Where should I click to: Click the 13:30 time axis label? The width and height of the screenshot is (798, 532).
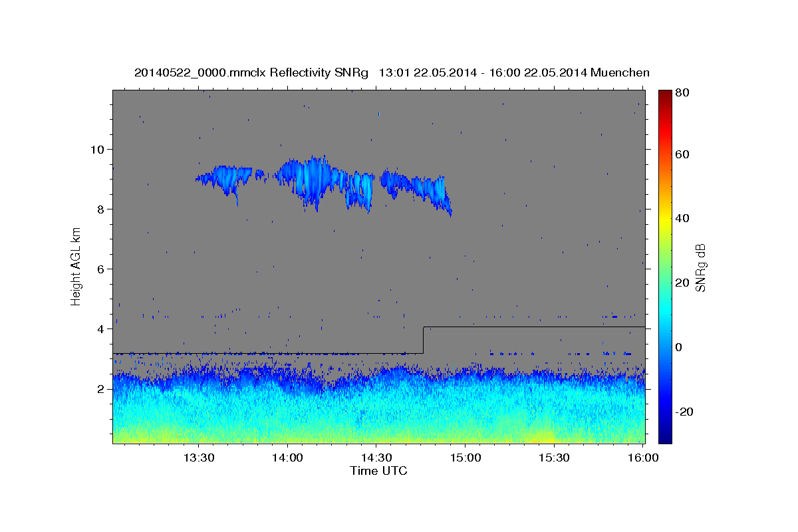(198, 458)
